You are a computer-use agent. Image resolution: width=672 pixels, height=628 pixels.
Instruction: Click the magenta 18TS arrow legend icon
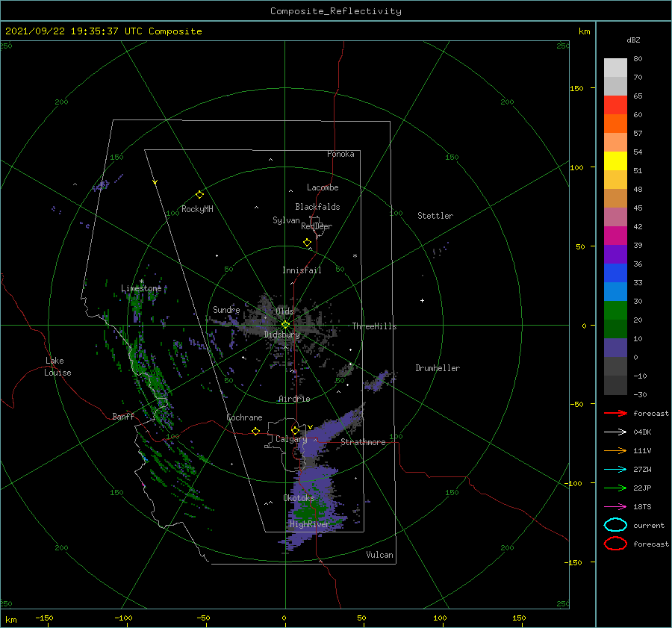pos(615,507)
